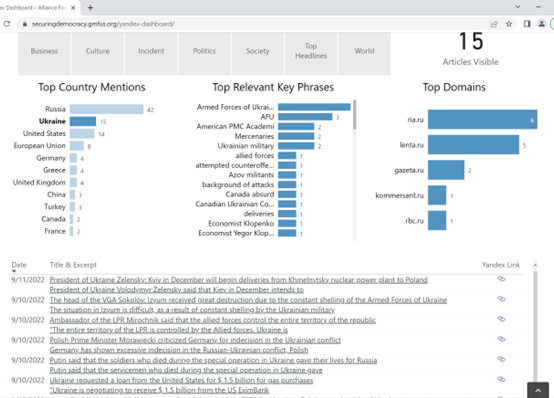The width and height of the screenshot is (554, 398).
Task: Click the scroll-to-top arrow button
Action: [x=538, y=390]
